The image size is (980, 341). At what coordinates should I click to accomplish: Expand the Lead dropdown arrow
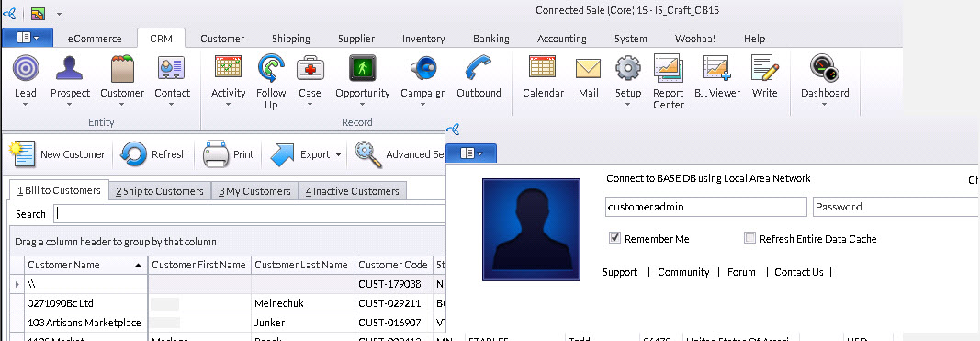(x=26, y=105)
